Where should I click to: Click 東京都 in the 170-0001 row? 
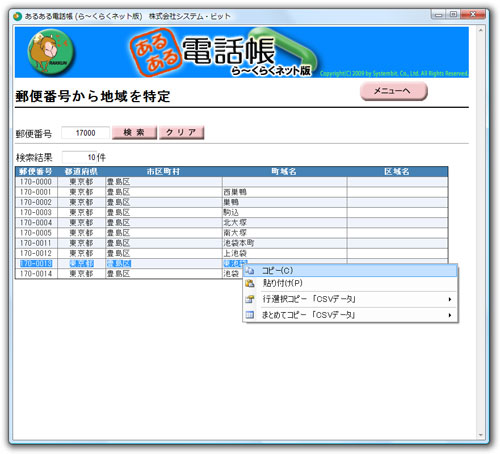(x=81, y=192)
